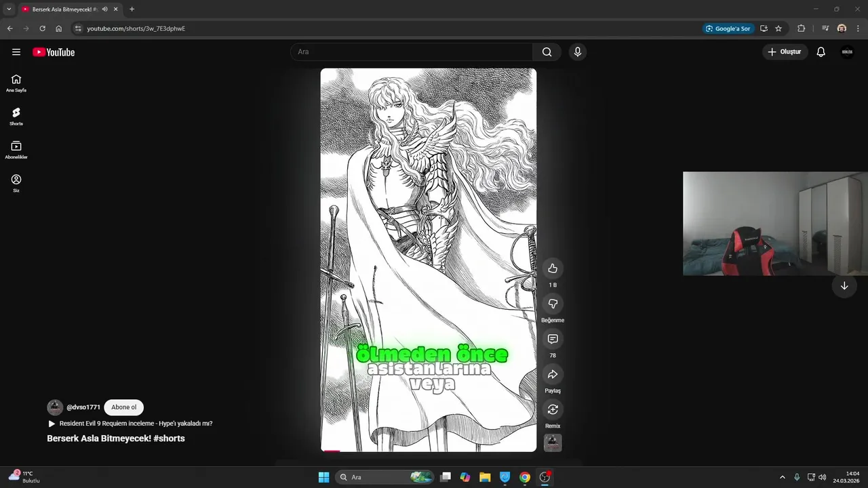Viewport: 868px width, 488px height.
Task: Install app icon in address bar
Action: click(764, 28)
